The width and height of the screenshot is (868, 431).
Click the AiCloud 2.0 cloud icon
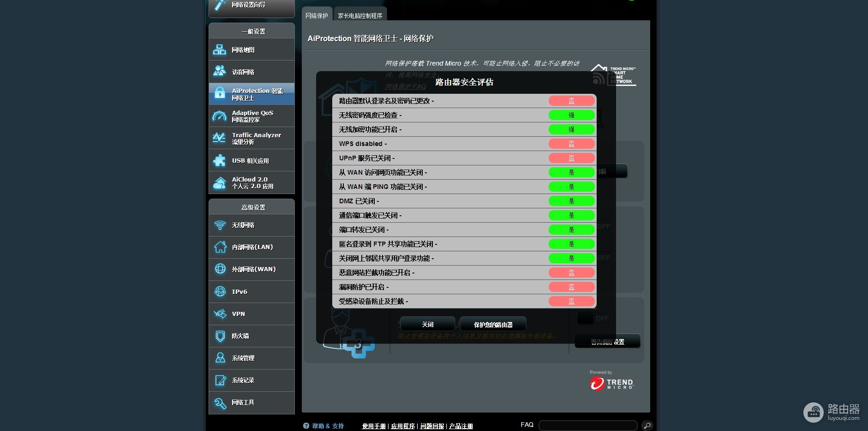pos(220,182)
